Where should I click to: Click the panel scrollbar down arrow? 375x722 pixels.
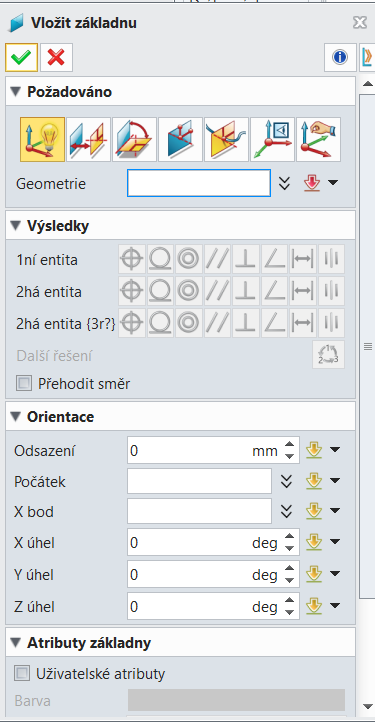tap(368, 706)
